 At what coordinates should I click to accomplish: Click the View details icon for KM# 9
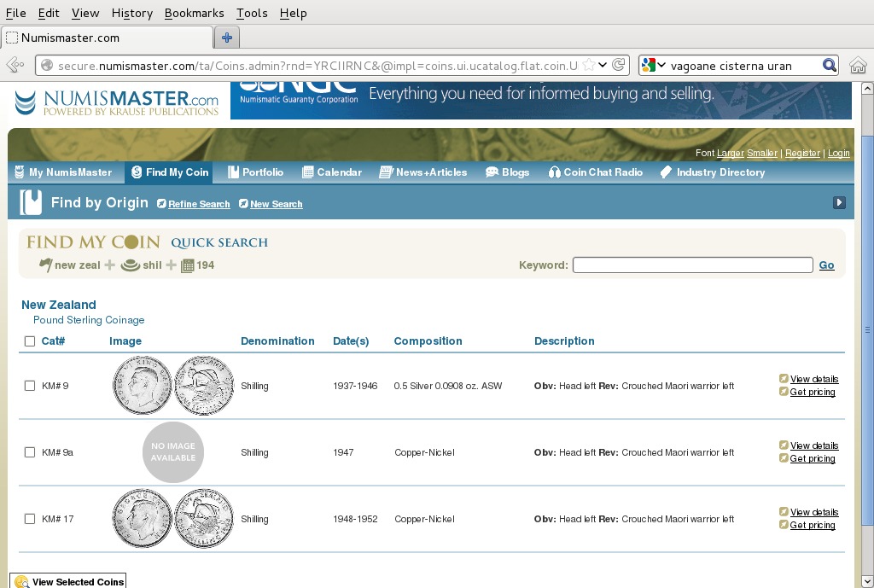pyautogui.click(x=784, y=378)
